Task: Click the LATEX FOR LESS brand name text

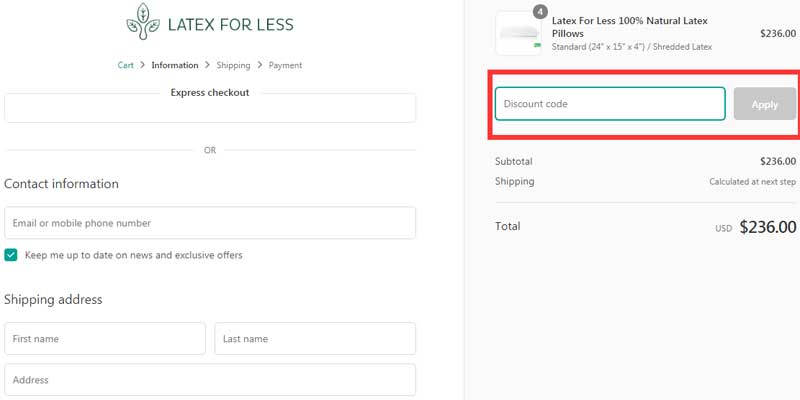Action: pos(231,24)
